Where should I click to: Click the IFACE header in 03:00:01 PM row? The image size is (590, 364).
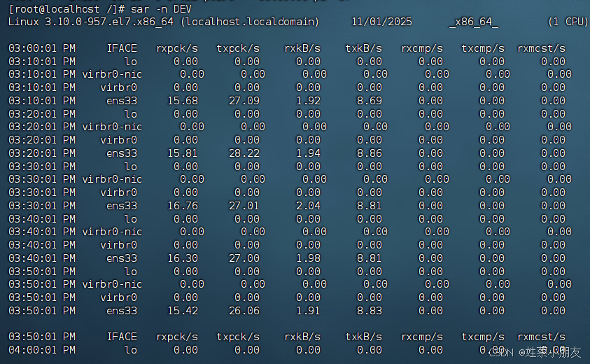[122, 48]
